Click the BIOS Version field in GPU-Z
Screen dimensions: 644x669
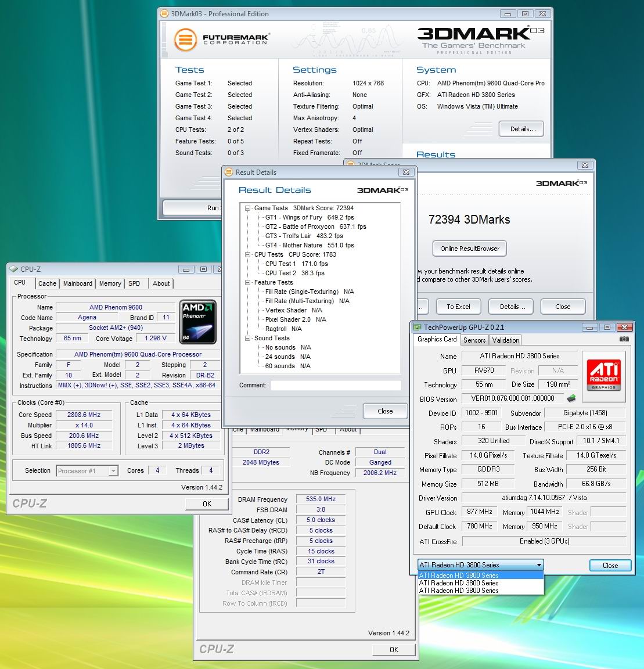click(513, 398)
